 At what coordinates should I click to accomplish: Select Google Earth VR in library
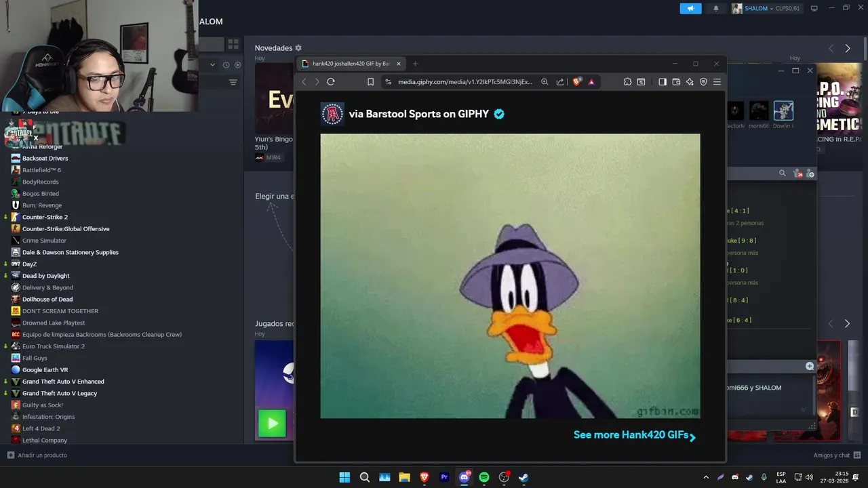pyautogui.click(x=45, y=370)
